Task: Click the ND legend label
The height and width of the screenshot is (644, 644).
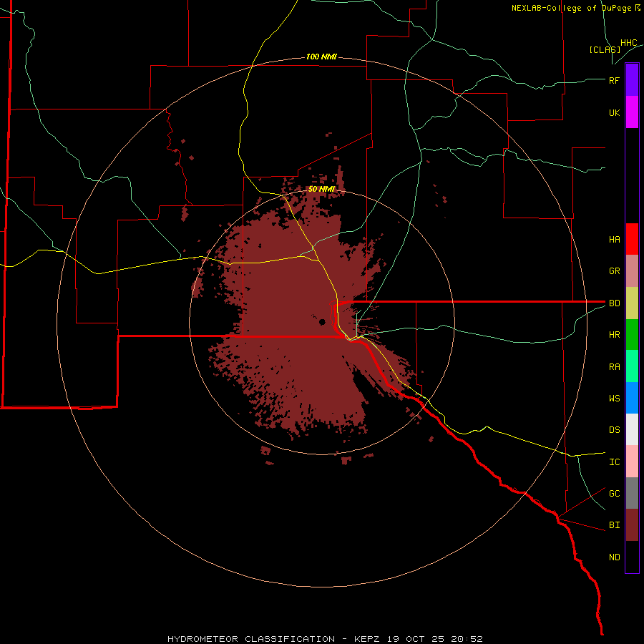Action: coord(614,557)
